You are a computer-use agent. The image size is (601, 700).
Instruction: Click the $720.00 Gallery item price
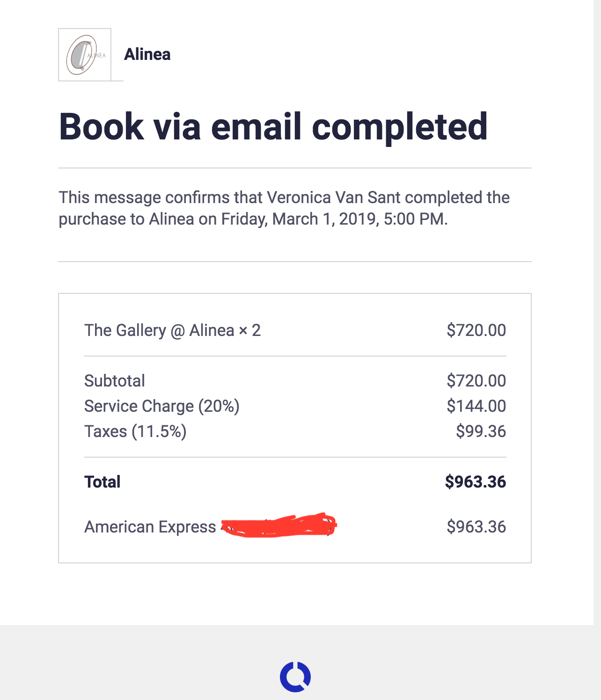click(476, 330)
